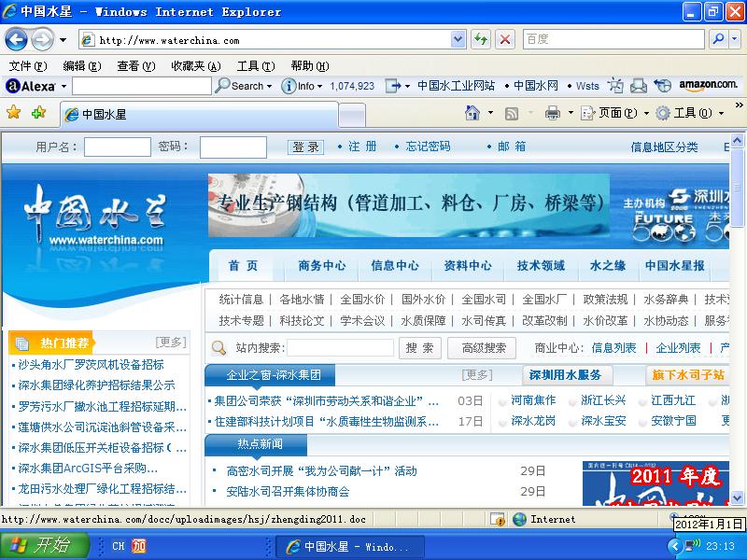Open the Alexa logo dropdown arrow
747x560 pixels.
(x=63, y=87)
